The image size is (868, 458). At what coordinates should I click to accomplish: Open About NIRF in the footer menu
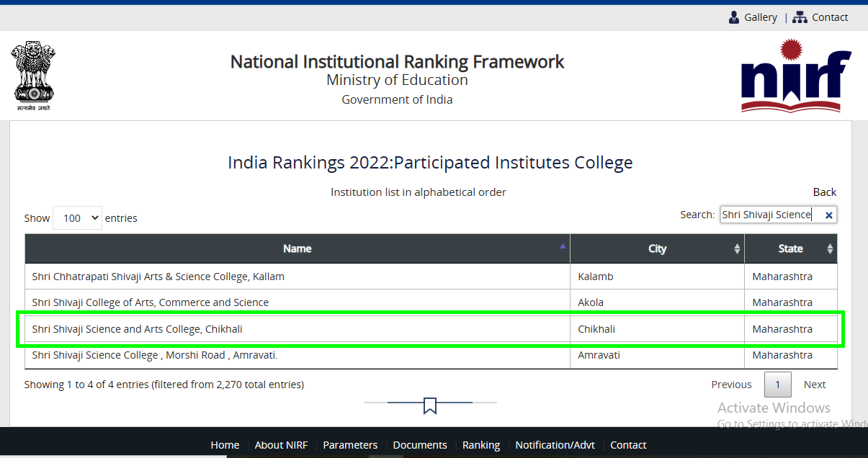[x=281, y=445]
